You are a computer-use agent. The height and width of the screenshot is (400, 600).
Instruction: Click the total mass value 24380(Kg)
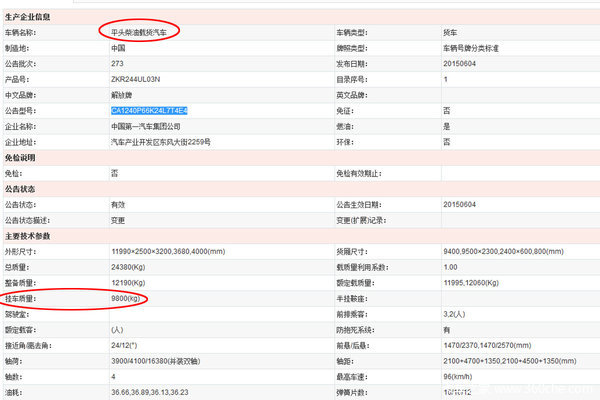click(x=129, y=268)
